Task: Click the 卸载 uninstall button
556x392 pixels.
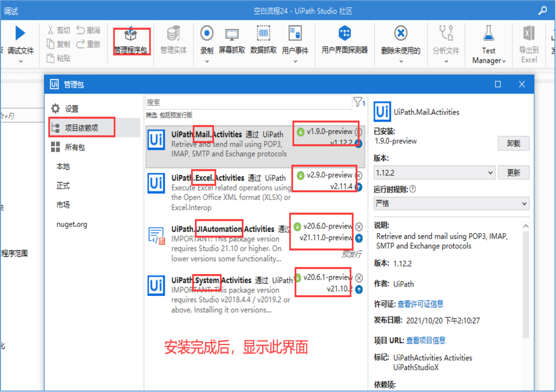Action: click(513, 143)
